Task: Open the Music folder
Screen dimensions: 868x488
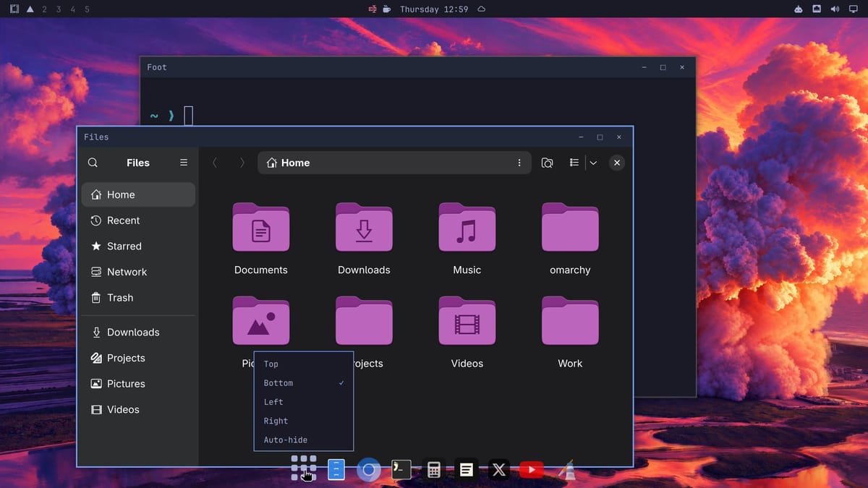Action: click(467, 227)
